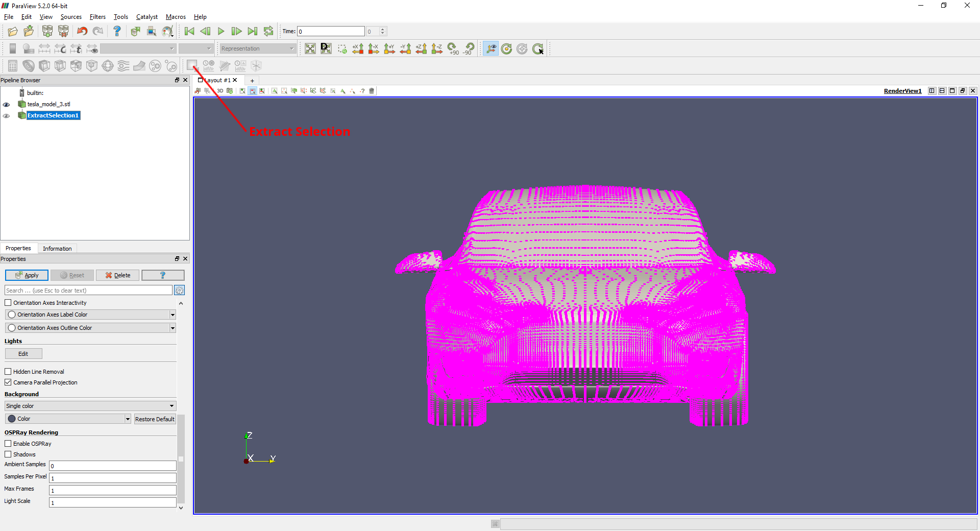Switch to the Information tab
This screenshot has width=980, height=531.
coord(57,249)
